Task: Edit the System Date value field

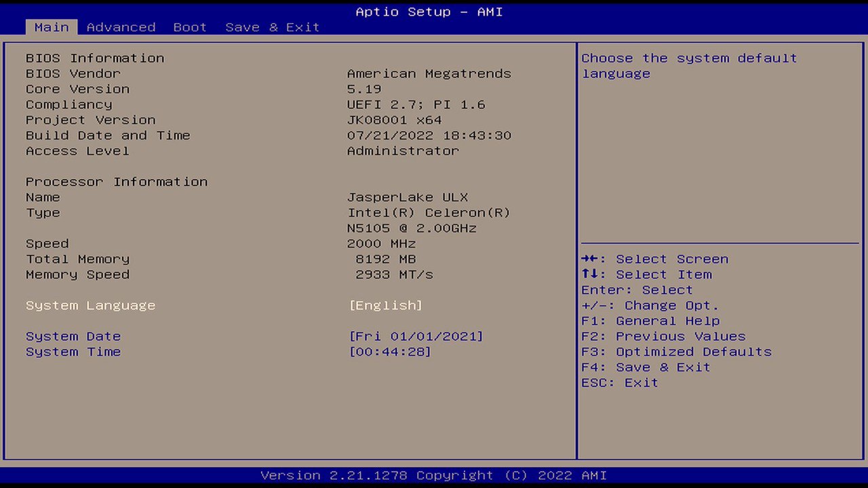Action: tap(416, 336)
